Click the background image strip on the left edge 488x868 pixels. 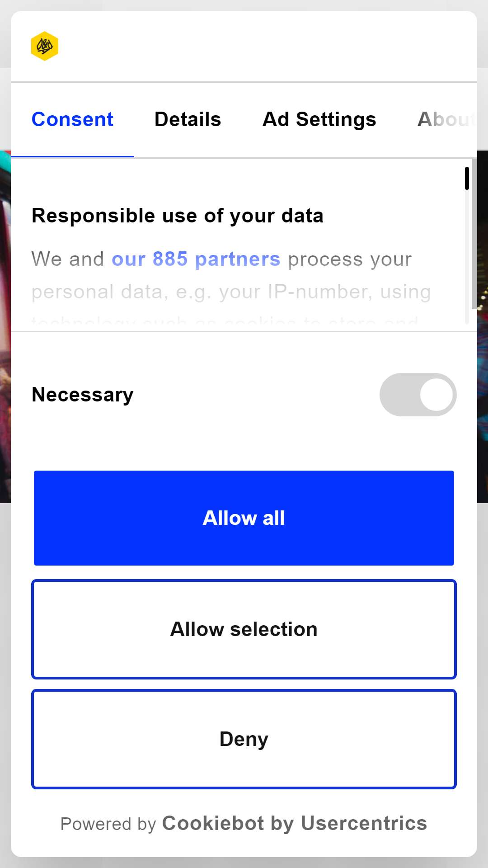click(x=5, y=326)
